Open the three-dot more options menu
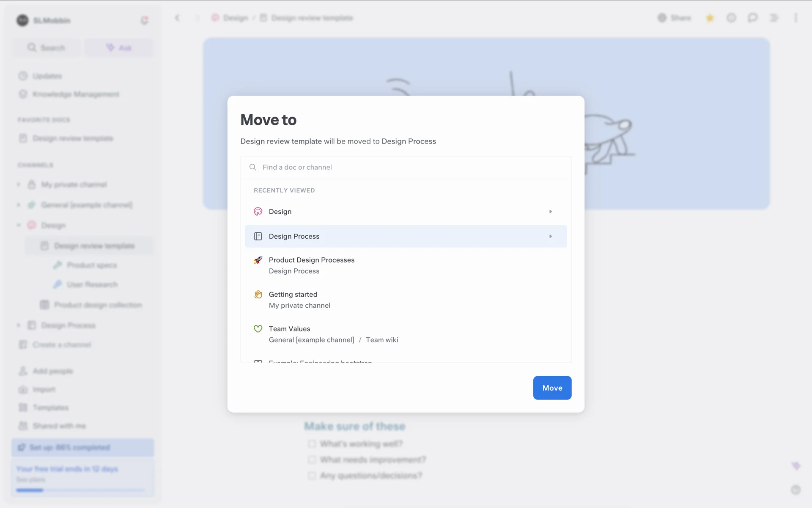812x508 pixels. pyautogui.click(x=796, y=18)
